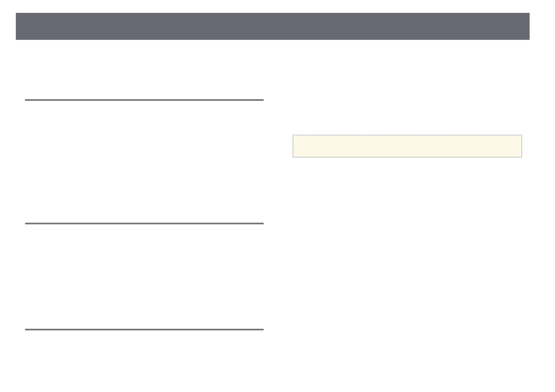Image resolution: width=555 pixels, height=392 pixels.
Task: Click the white margin above the header banner
Action: [x=272, y=6]
